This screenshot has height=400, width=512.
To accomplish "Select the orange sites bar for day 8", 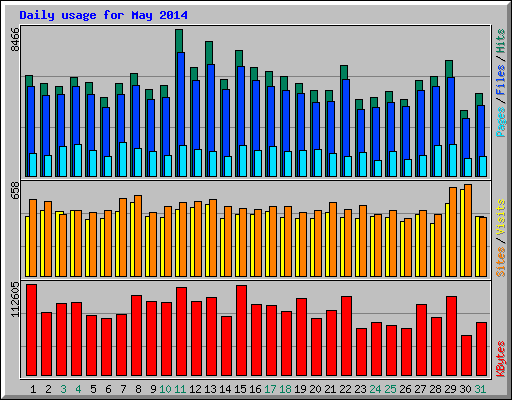I will click(x=138, y=236).
